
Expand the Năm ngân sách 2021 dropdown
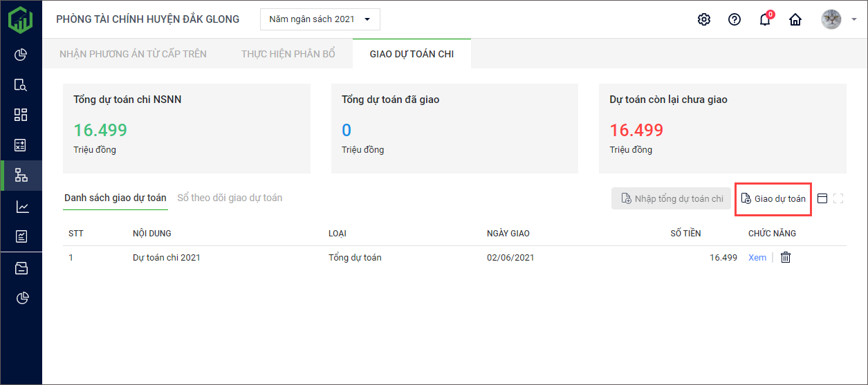(x=320, y=19)
